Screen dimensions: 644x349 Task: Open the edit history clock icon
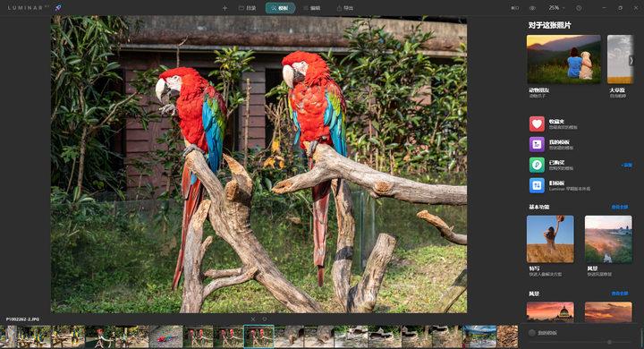coord(579,8)
